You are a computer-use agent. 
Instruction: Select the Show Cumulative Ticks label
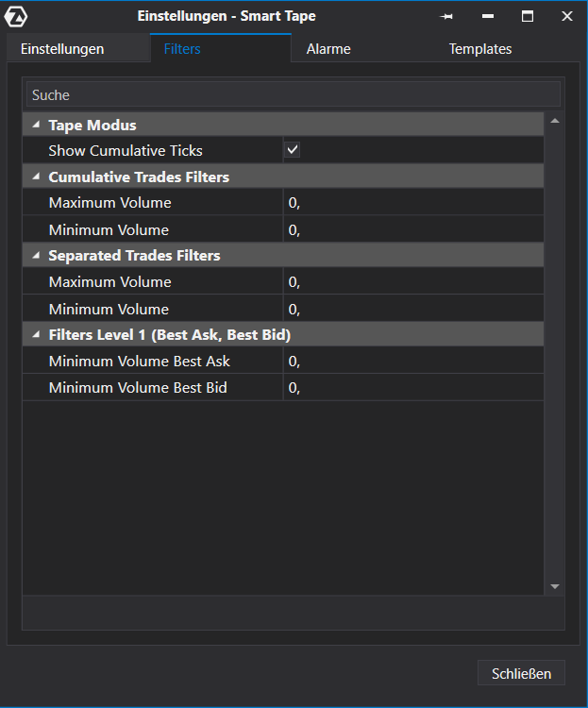click(126, 150)
